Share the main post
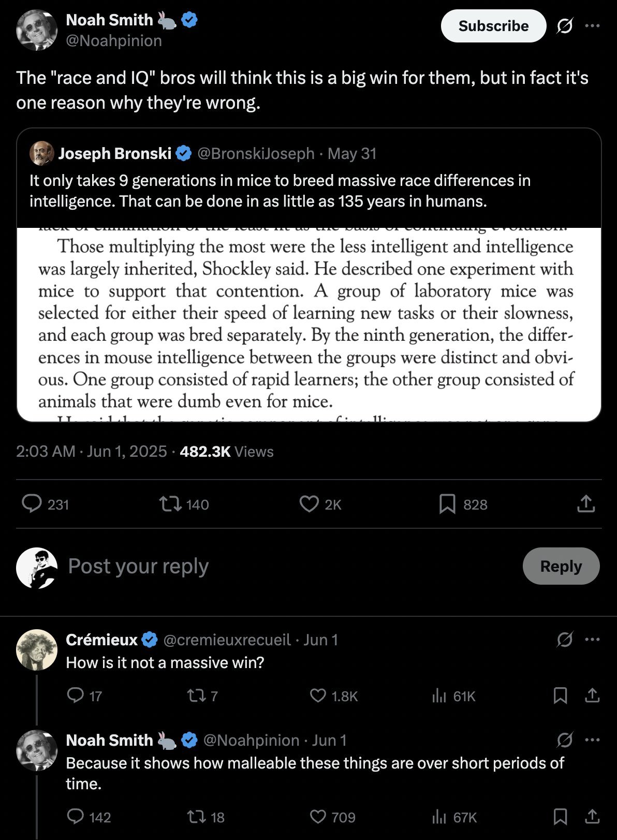The image size is (617, 840). tap(585, 504)
